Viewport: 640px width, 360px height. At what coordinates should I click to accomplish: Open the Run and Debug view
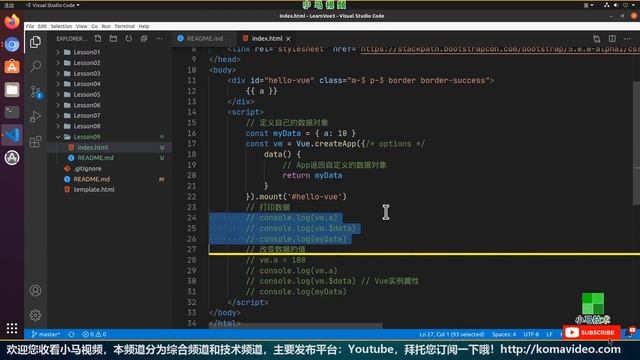pos(36,117)
